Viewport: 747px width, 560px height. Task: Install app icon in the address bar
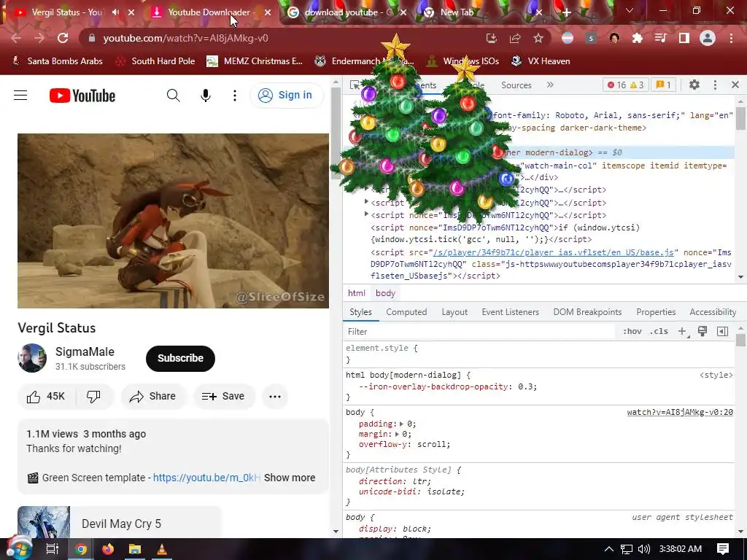(491, 38)
